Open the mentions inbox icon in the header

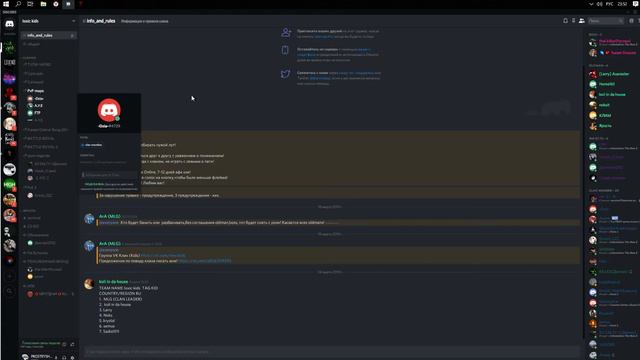click(631, 20)
